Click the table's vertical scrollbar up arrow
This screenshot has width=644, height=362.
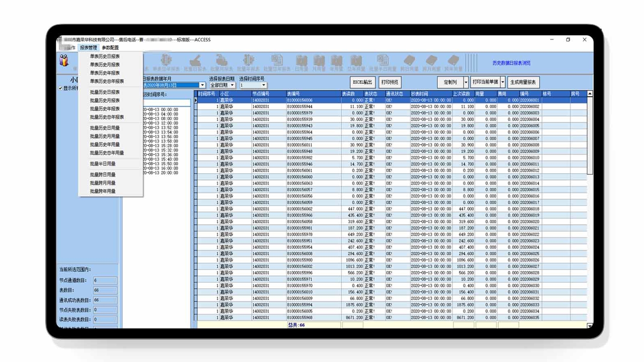(x=589, y=94)
